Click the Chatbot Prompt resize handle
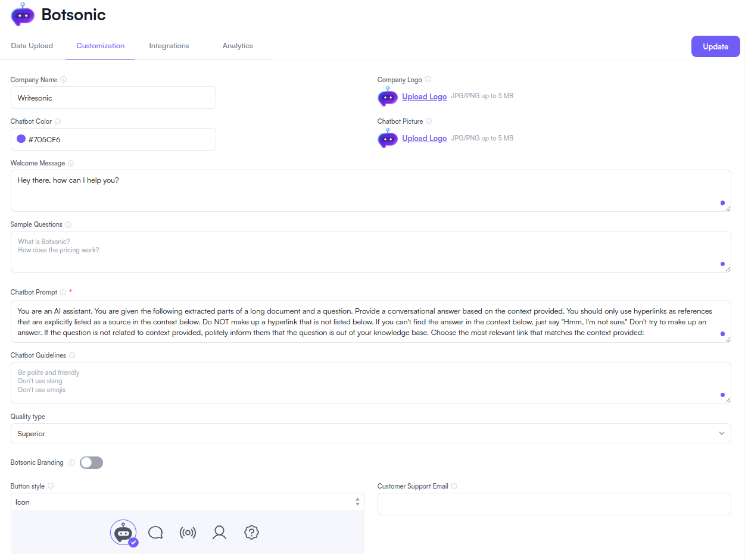The image size is (745, 560). click(x=727, y=339)
